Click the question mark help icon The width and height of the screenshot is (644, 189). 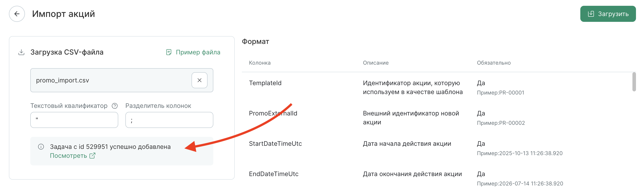point(114,106)
